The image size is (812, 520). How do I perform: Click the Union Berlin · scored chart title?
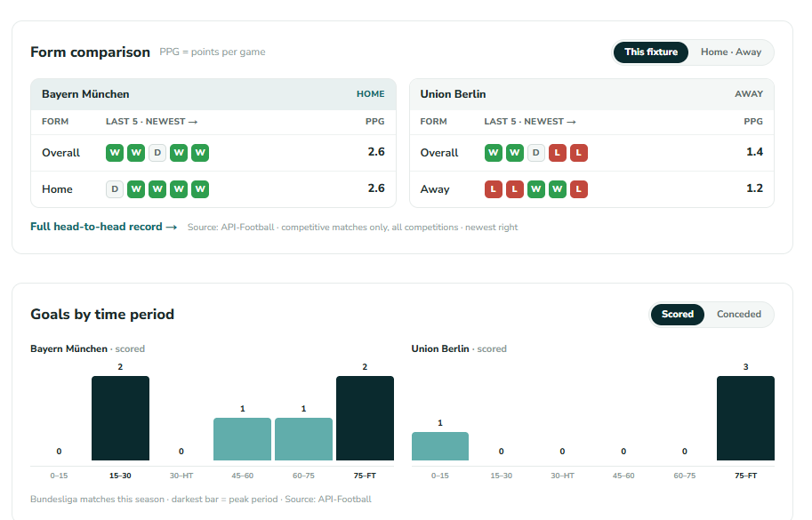tap(459, 348)
